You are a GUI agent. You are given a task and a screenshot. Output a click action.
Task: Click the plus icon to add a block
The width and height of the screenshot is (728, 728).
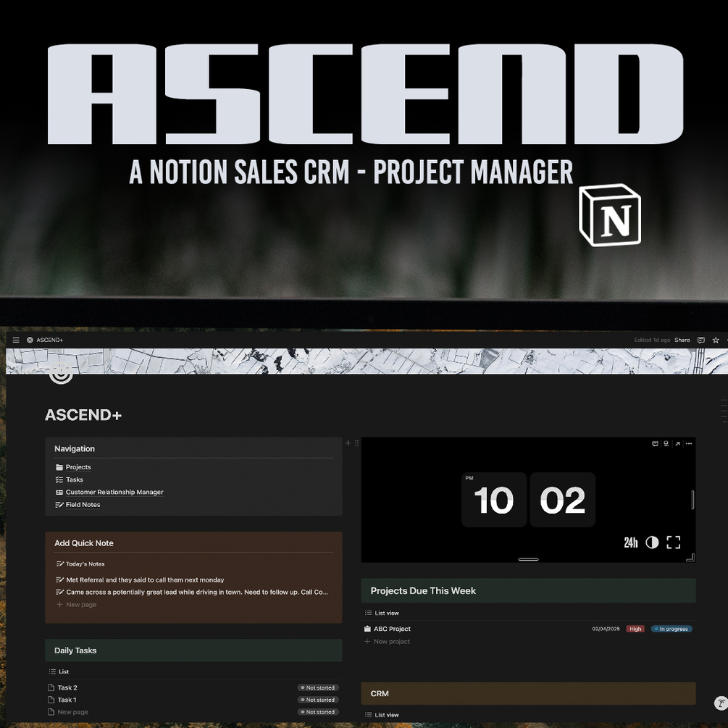(348, 443)
